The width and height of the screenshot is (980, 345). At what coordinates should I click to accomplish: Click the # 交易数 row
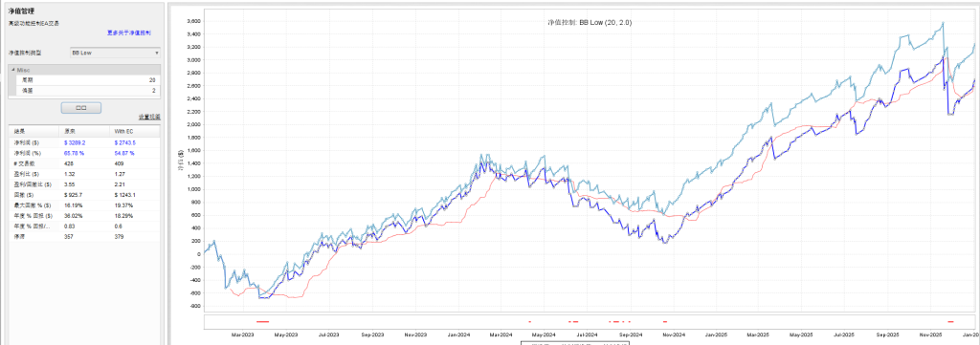click(x=84, y=162)
